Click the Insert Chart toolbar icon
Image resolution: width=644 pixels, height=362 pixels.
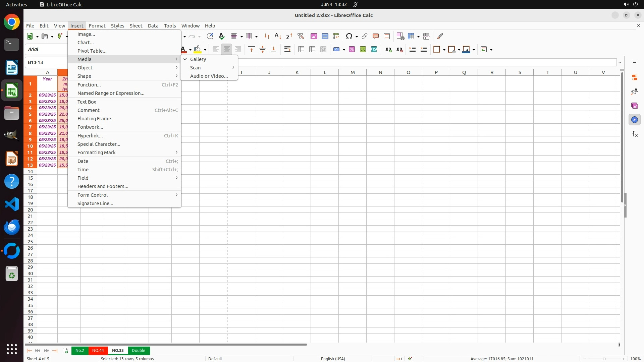point(325,36)
